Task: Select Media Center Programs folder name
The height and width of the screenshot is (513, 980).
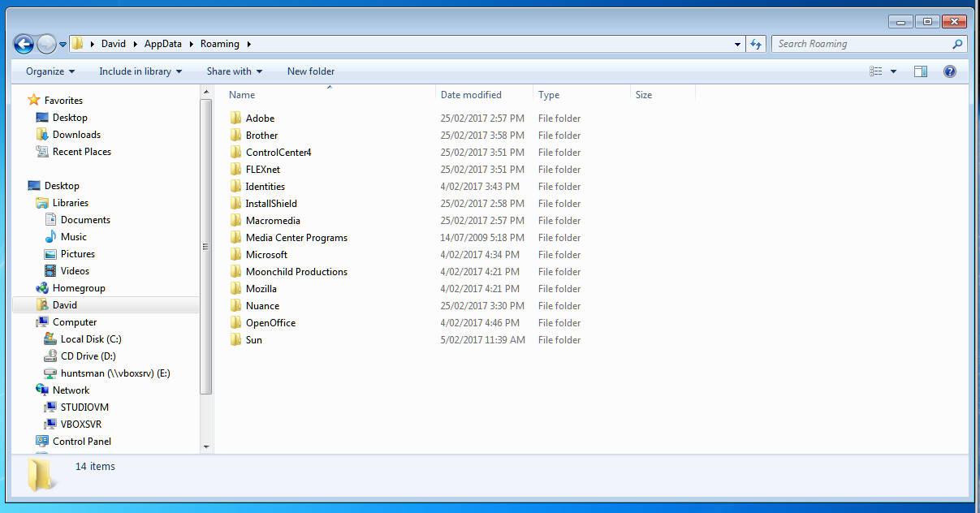Action: pos(296,238)
